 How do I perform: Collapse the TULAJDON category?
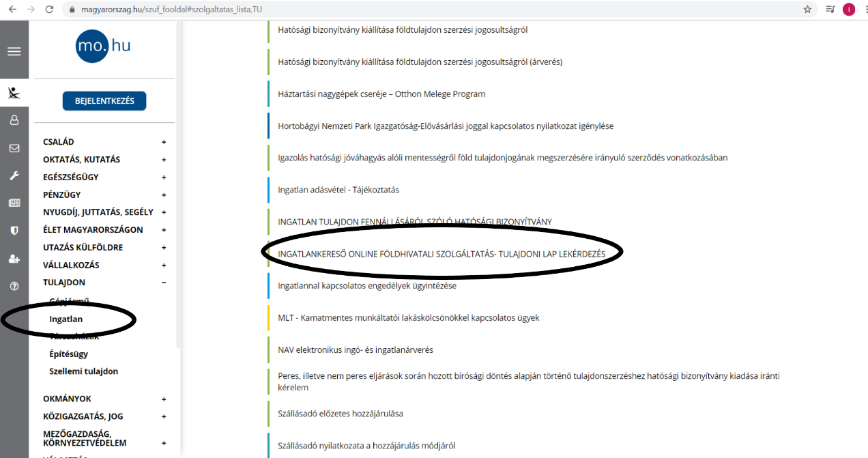(x=163, y=283)
